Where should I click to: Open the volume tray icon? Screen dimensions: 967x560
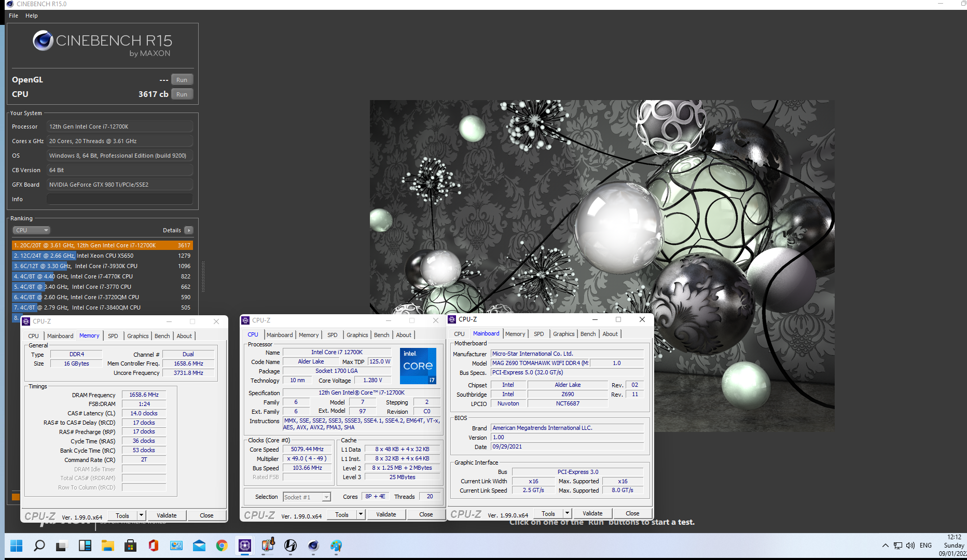[x=910, y=545]
